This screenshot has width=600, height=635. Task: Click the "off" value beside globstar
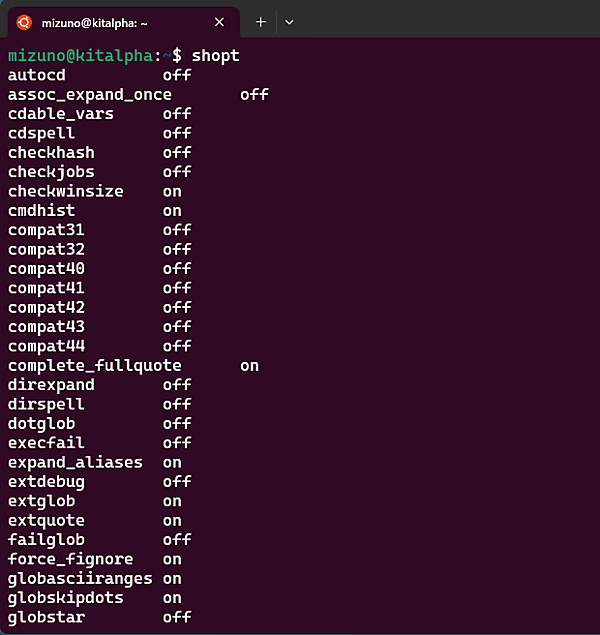177,617
